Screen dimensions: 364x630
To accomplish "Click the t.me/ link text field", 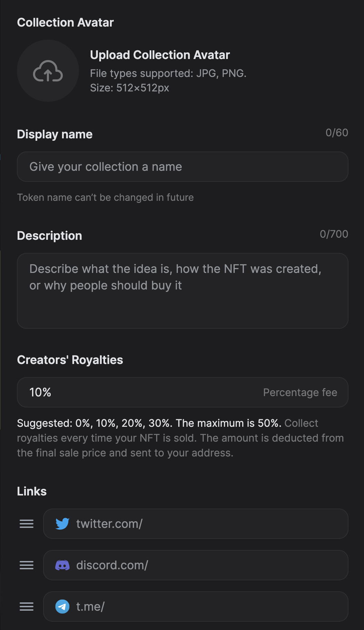I will tap(207, 607).
